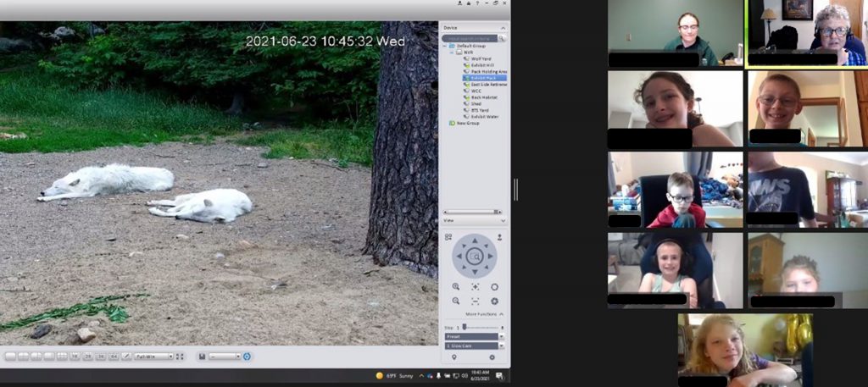
Task: Click the iris open circle icon
Action: pos(494,287)
